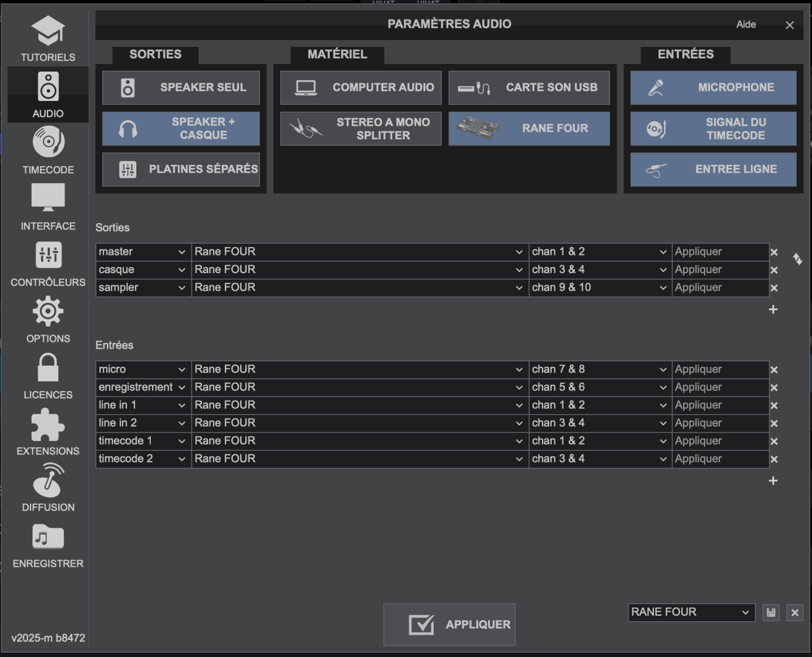Open the micro input type dropdown
The image size is (812, 657).
point(144,369)
